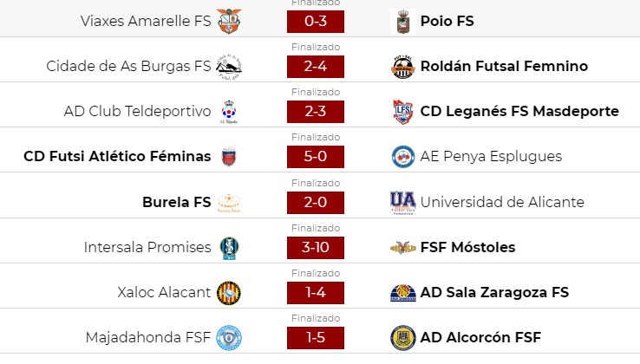
Task: Select the Intersala Promises team crest
Action: 229,247
